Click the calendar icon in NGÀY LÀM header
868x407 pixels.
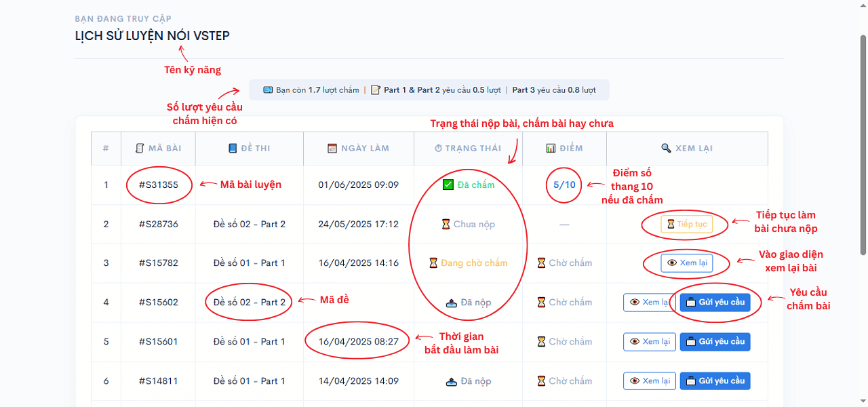332,148
